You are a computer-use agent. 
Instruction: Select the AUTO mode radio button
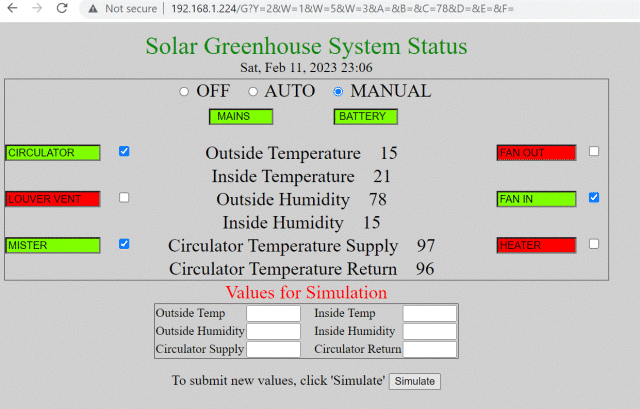coord(253,92)
